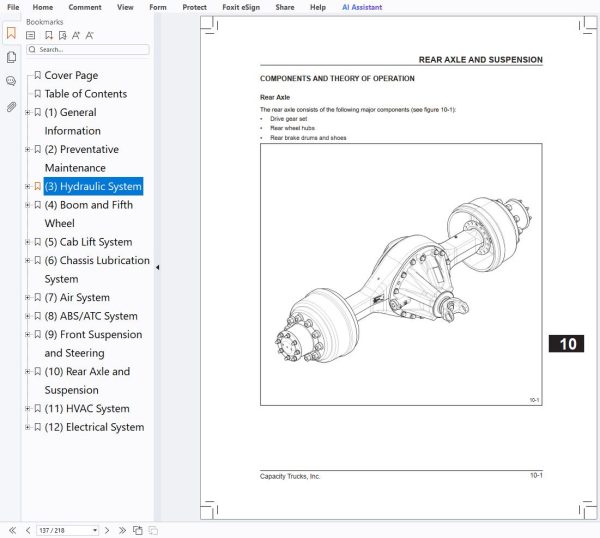The height and width of the screenshot is (538, 600).
Task: Click the bookmarks Search field
Action: (x=88, y=49)
